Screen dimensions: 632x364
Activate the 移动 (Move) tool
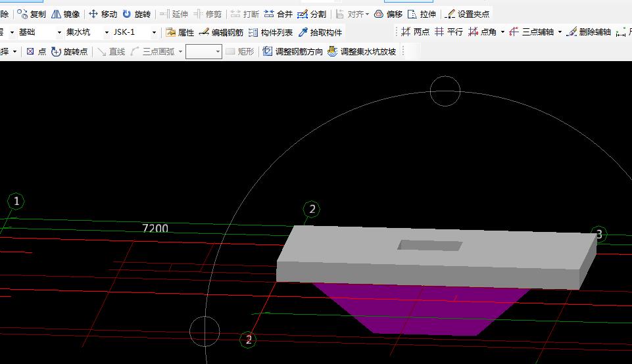point(103,14)
